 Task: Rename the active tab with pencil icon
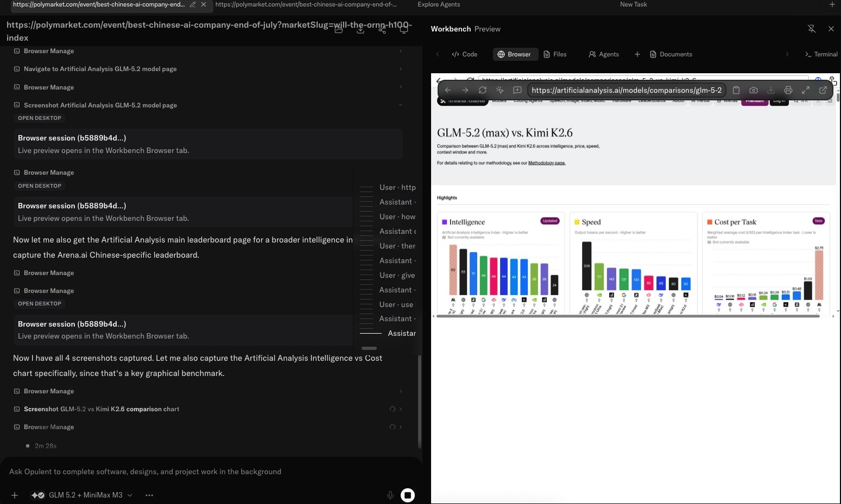(193, 4)
